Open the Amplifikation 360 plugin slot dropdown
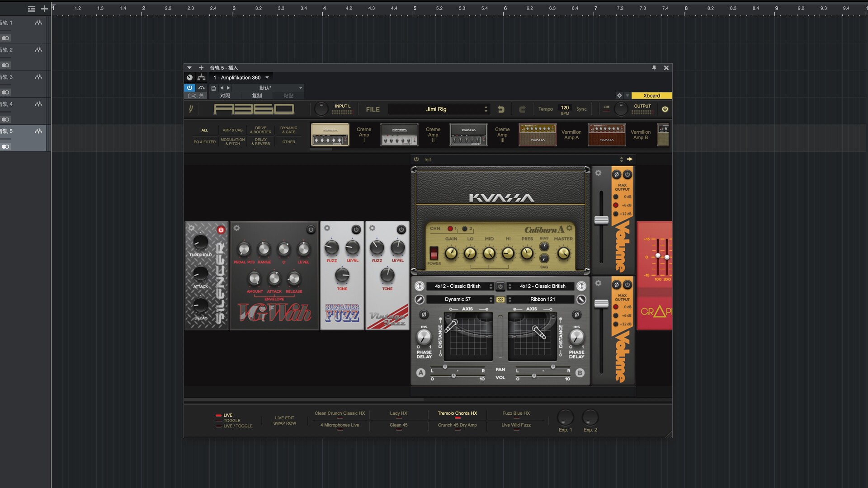 coord(267,77)
